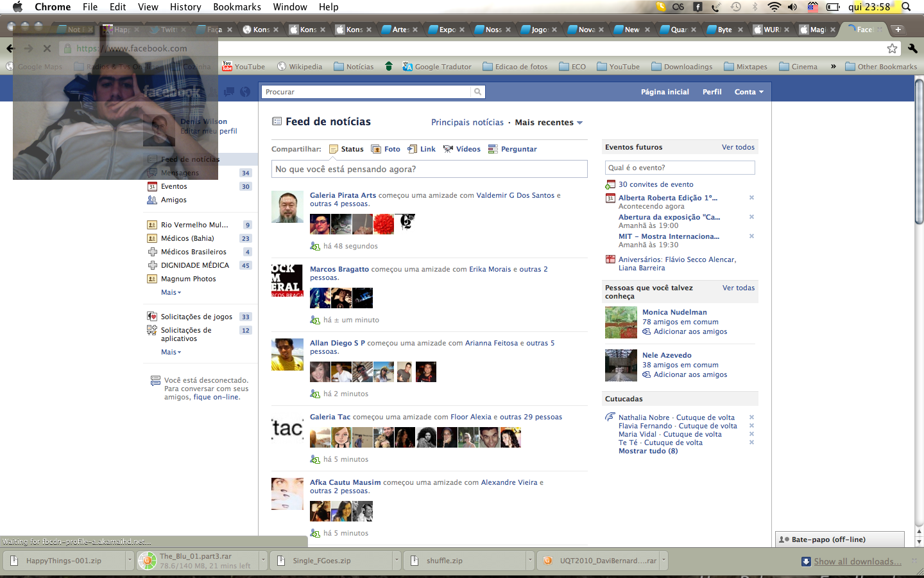This screenshot has height=578, width=924.
Task: Switch to the Quar browser tab
Action: click(x=679, y=30)
